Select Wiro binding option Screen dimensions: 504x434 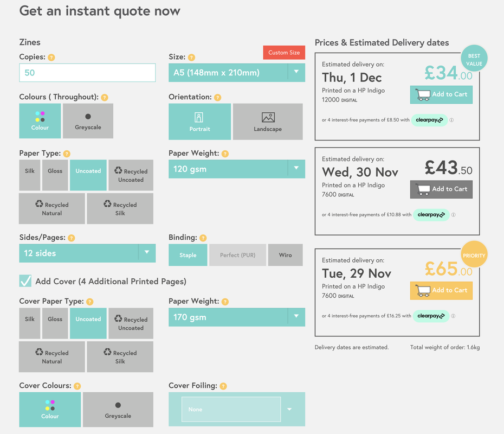(x=286, y=255)
